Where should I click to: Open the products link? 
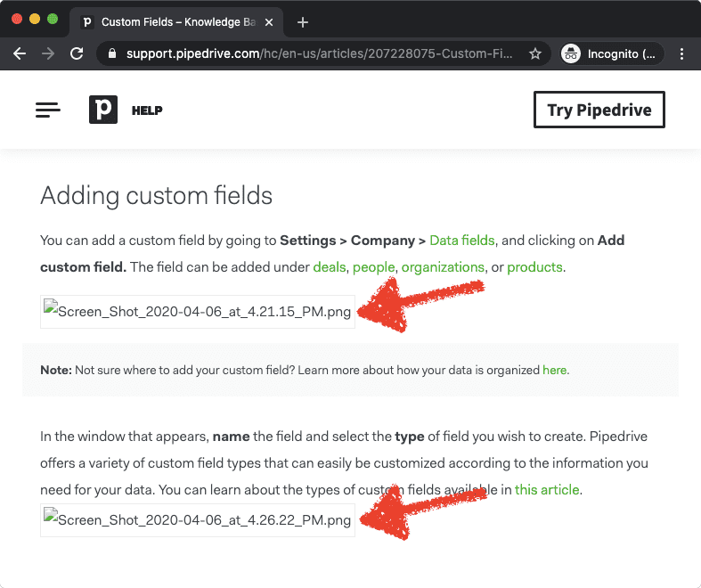click(x=534, y=267)
